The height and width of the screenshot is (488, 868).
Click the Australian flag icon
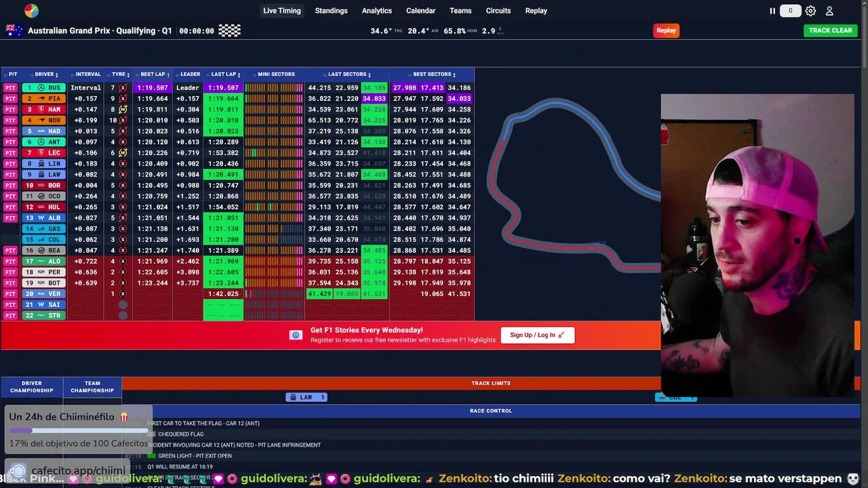(x=14, y=30)
